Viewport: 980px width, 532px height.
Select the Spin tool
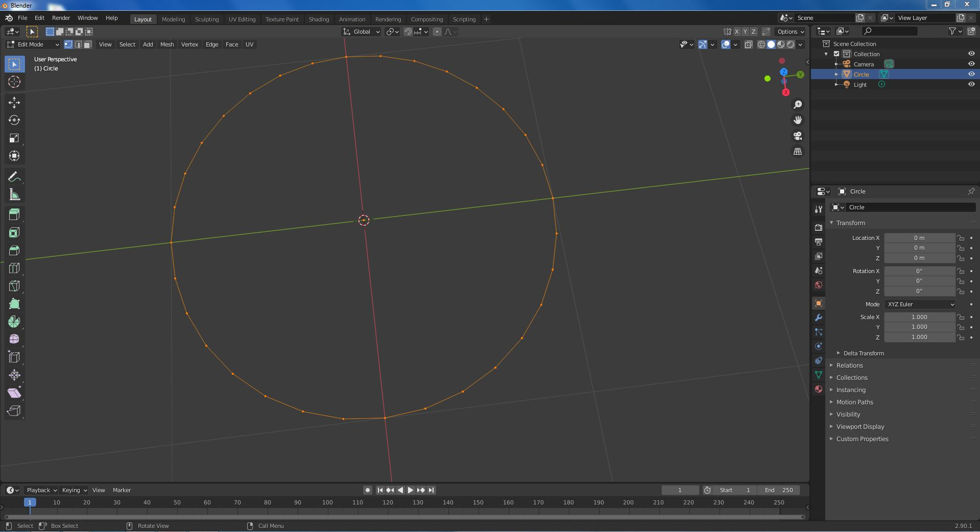(x=14, y=322)
